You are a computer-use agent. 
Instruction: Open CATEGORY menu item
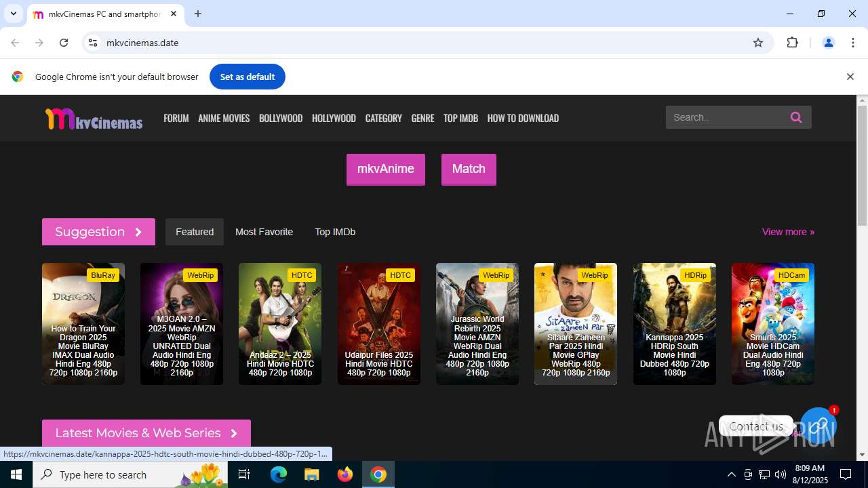[x=384, y=118]
